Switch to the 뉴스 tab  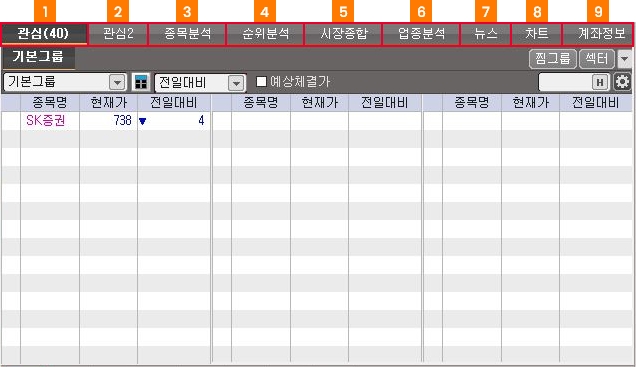pos(486,34)
